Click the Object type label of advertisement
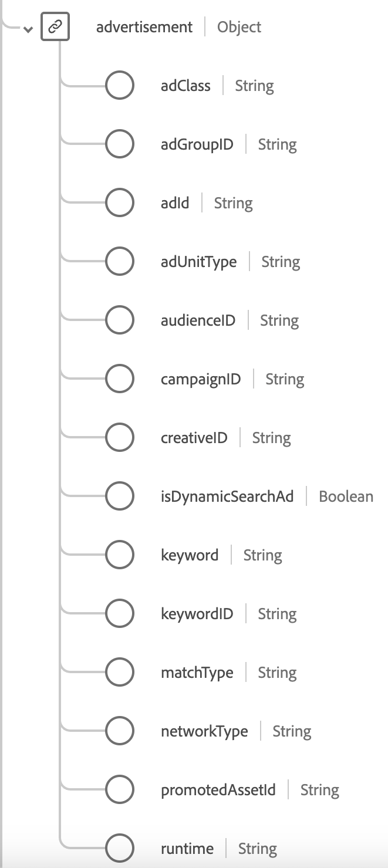The height and width of the screenshot is (868, 388). (x=239, y=27)
